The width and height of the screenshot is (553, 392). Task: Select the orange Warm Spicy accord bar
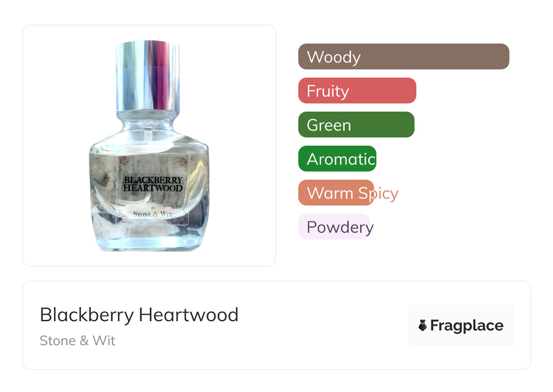coord(336,193)
